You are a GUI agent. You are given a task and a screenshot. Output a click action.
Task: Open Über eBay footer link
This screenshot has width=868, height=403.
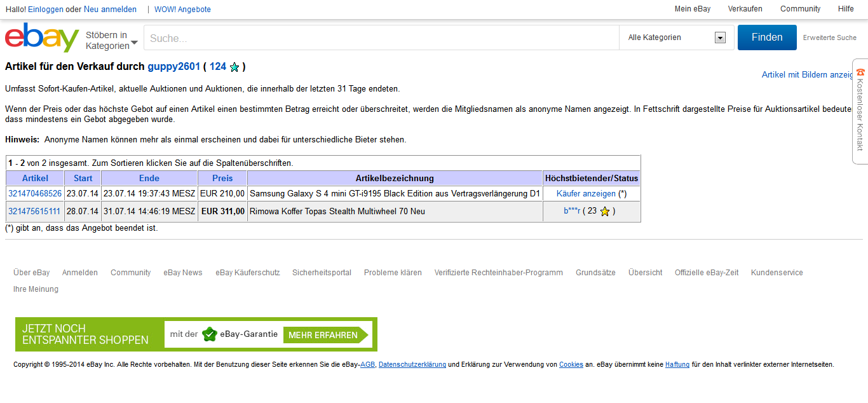[x=32, y=273]
